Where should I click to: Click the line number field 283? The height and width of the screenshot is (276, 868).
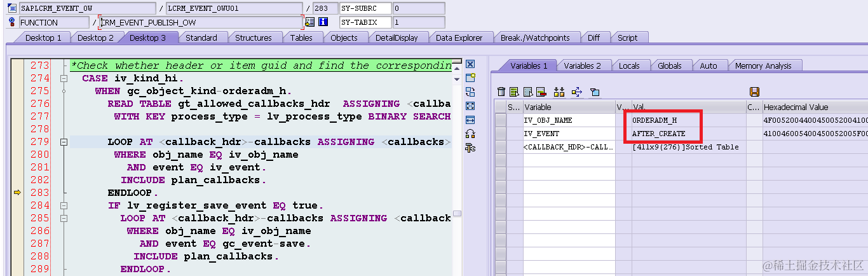325,8
